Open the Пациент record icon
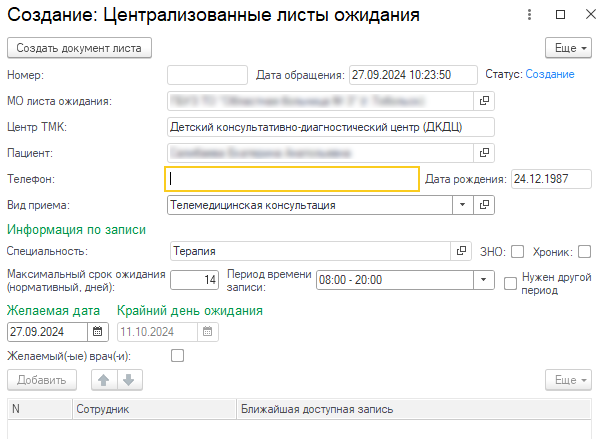This screenshot has height=439, width=607. click(x=484, y=153)
